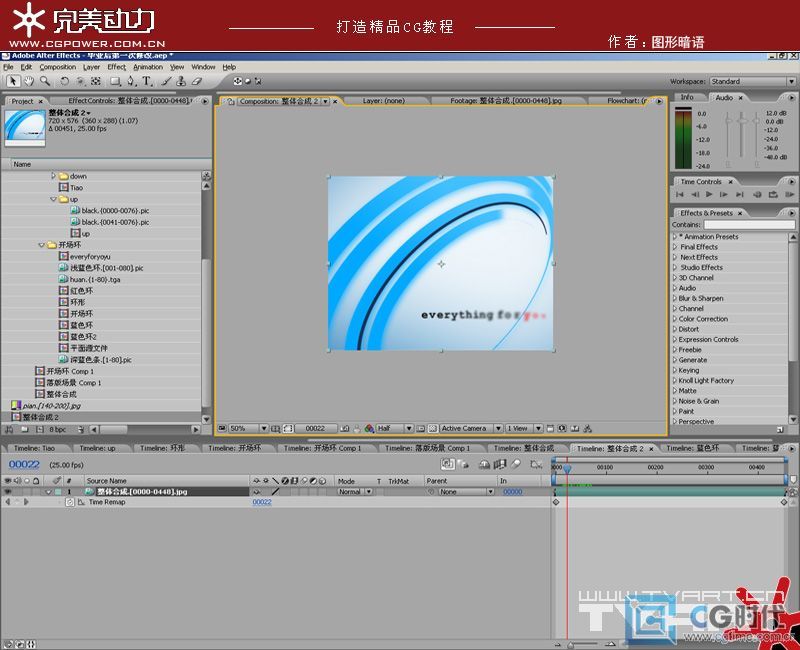Toggle layer 1 shy switch

257,492
